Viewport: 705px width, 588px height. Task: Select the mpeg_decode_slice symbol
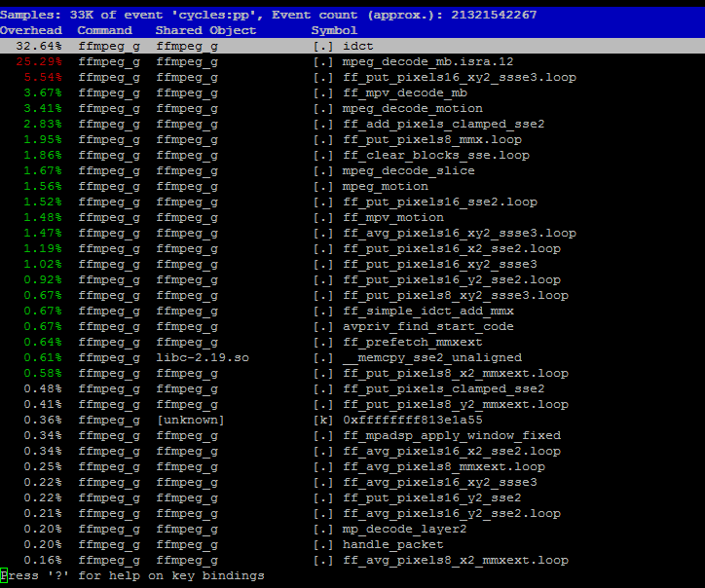point(408,170)
